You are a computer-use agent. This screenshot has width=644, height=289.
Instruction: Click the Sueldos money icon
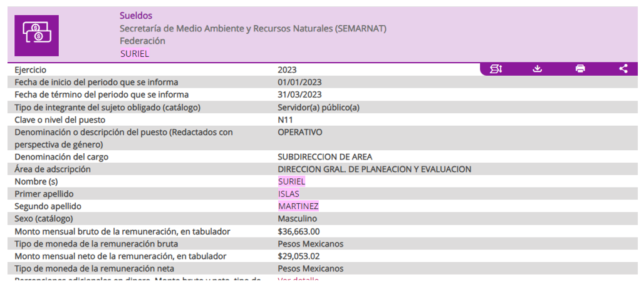36,36
